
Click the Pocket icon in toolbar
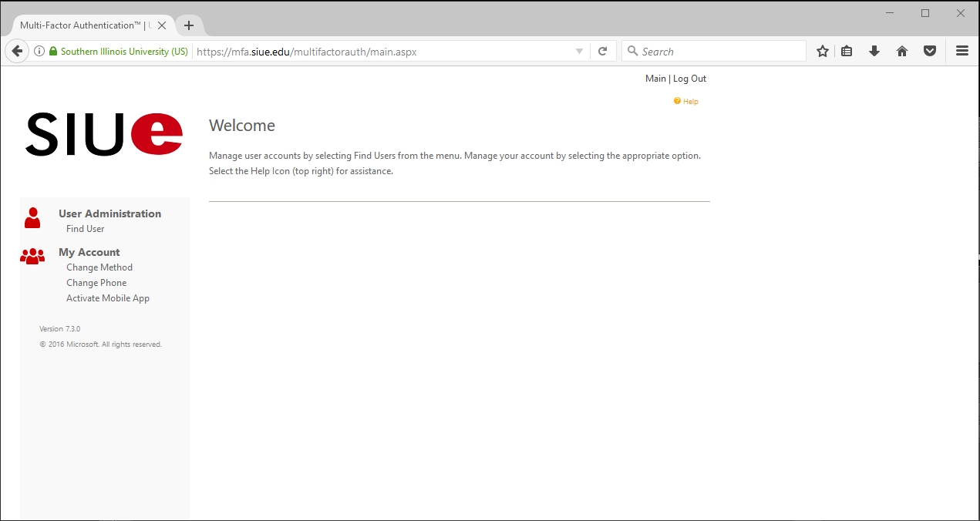point(930,52)
